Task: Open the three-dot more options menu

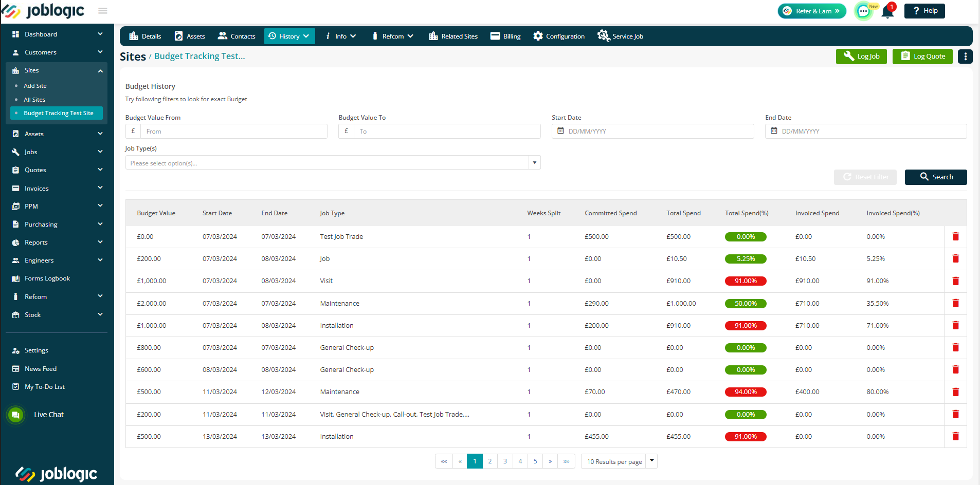Action: pos(965,57)
